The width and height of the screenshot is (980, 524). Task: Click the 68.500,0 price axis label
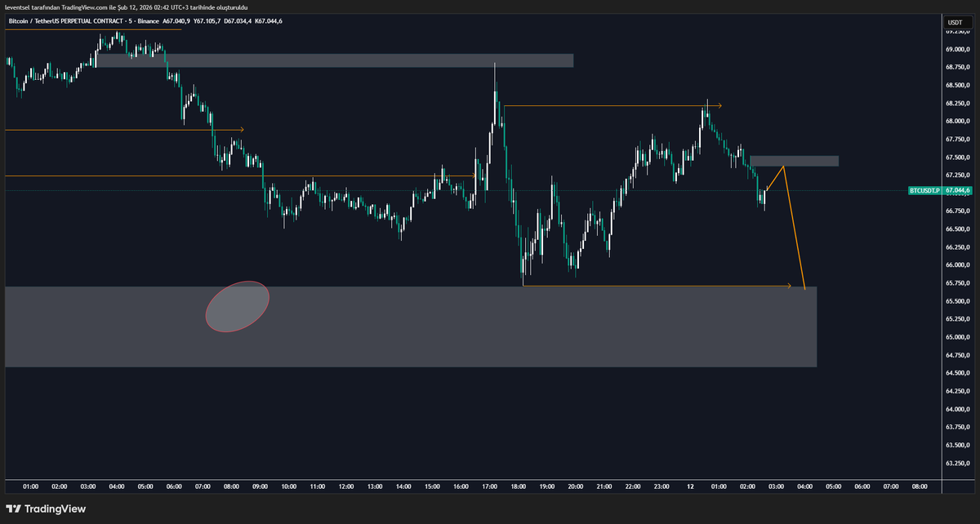pos(957,86)
